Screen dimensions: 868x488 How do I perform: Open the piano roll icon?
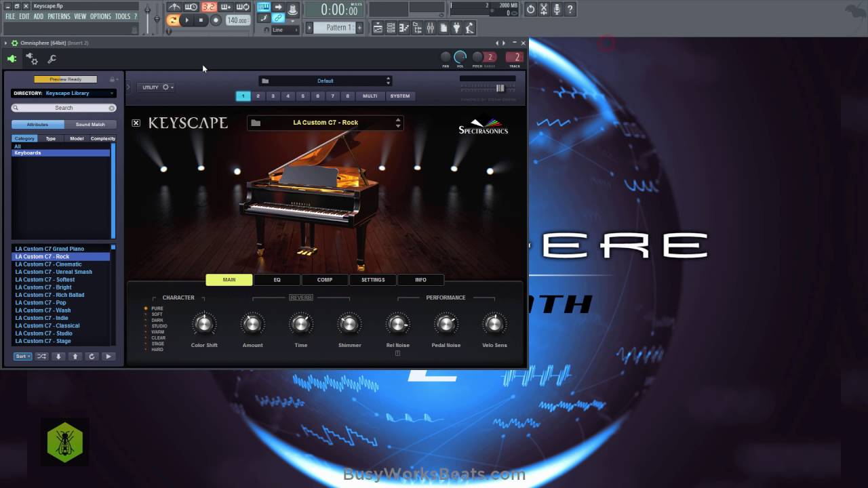pyautogui.click(x=404, y=28)
